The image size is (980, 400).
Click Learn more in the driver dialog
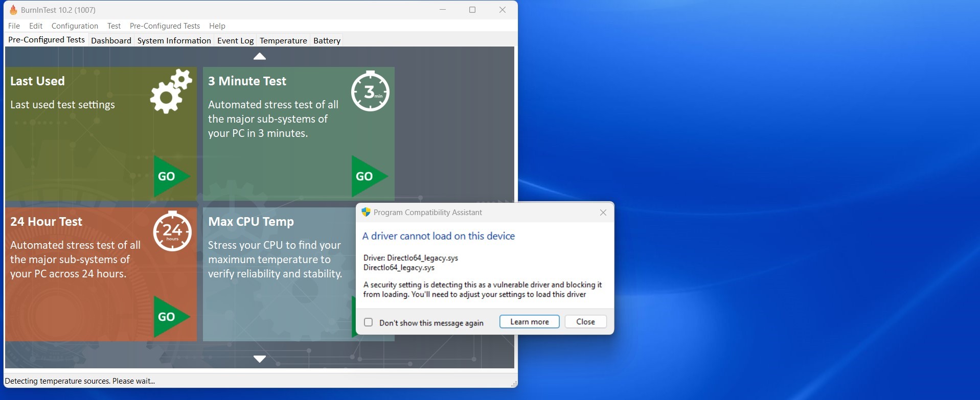[529, 322]
